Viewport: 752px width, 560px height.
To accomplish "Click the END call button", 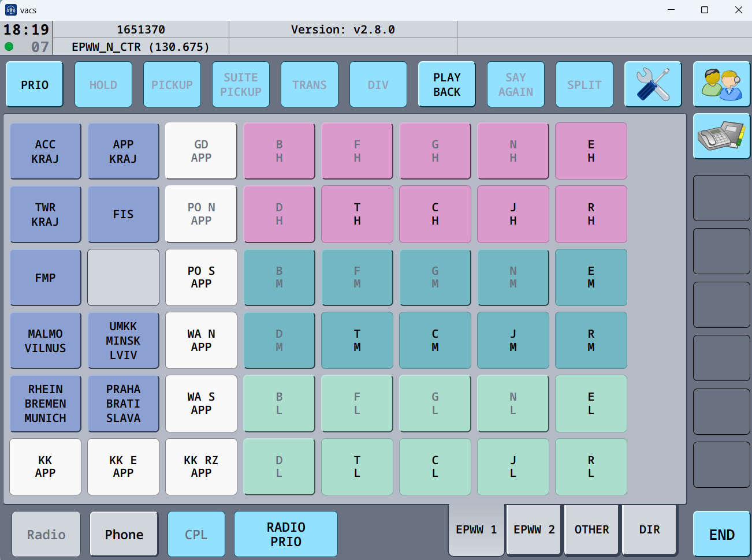I will click(722, 534).
